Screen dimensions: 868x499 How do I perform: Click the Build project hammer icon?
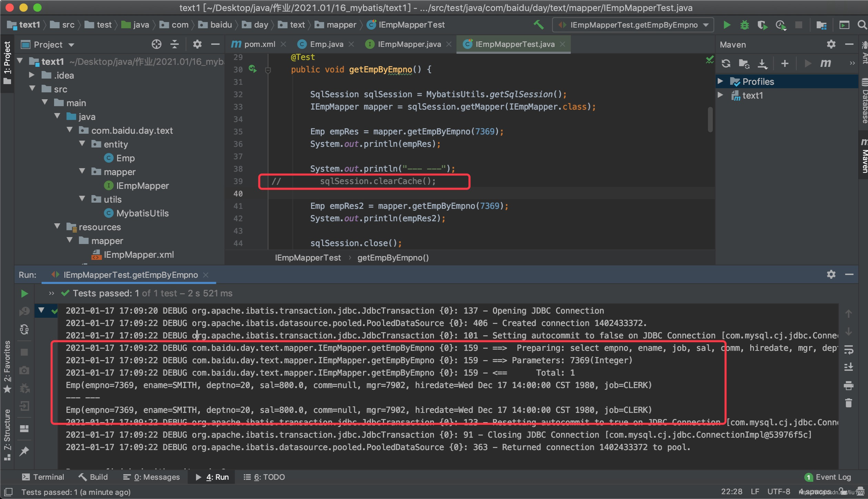[x=538, y=25]
